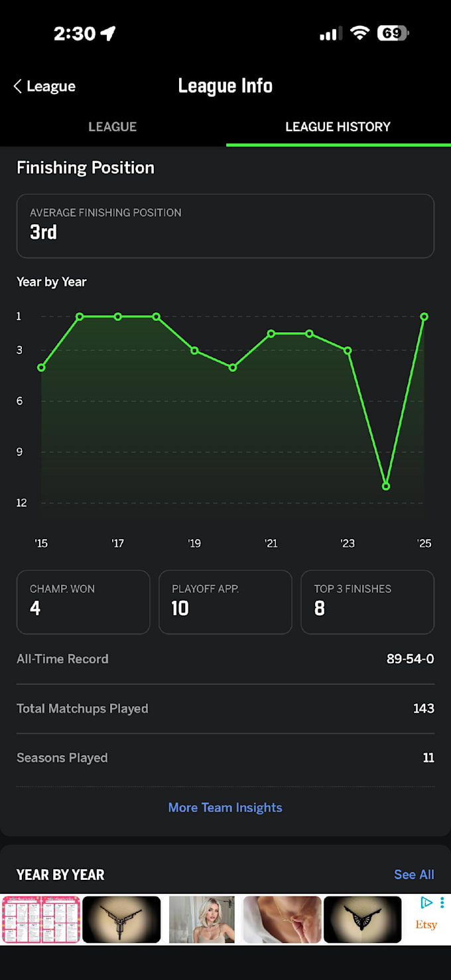The image size is (451, 980).
Task: Open the butterfly necklace ad thumbnail
Action: [362, 920]
